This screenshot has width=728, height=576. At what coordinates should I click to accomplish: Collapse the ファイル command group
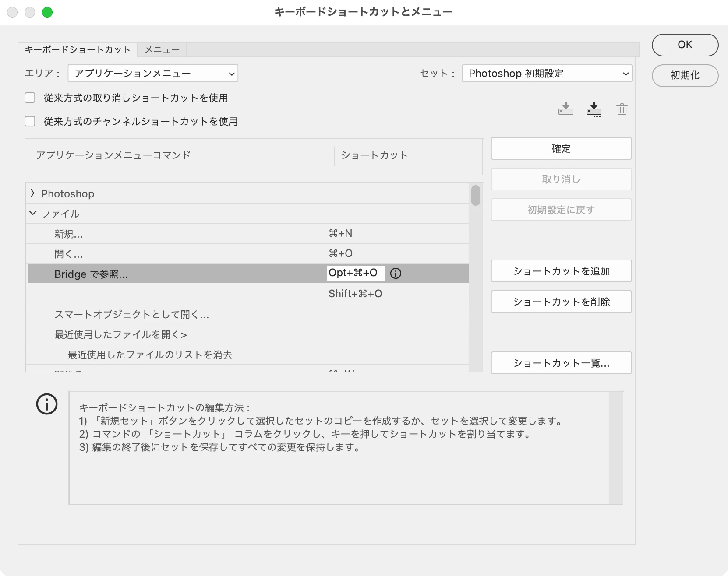click(32, 213)
